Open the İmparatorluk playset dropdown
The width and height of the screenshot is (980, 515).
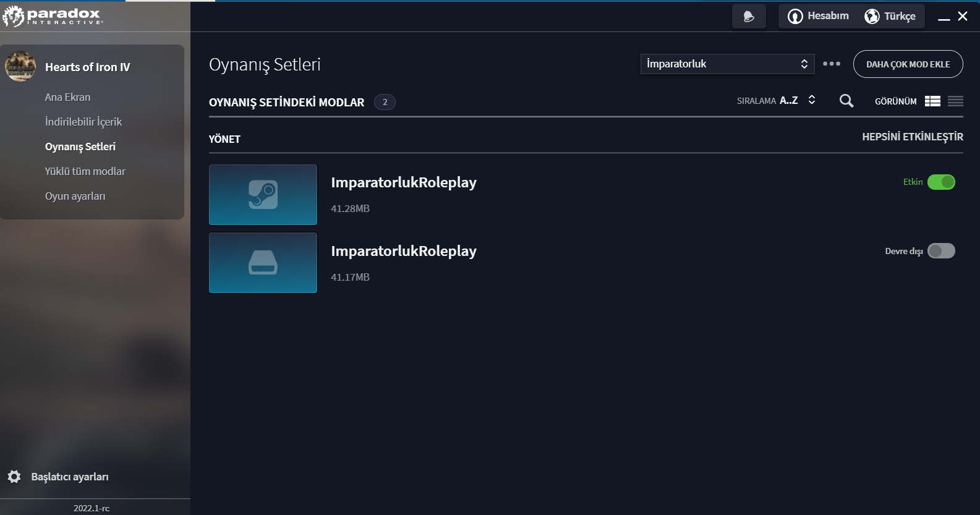coord(727,64)
